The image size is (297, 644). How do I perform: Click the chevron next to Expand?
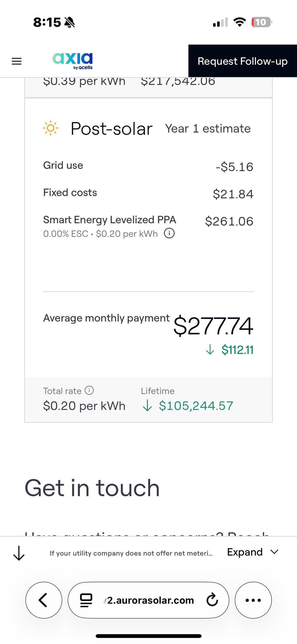tap(274, 552)
